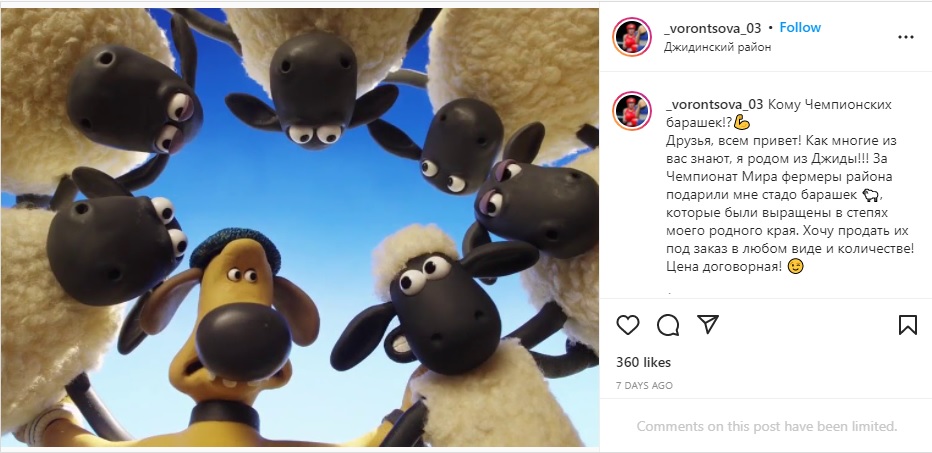
Task: Follow the _vorontsova_03 account
Action: point(800,27)
